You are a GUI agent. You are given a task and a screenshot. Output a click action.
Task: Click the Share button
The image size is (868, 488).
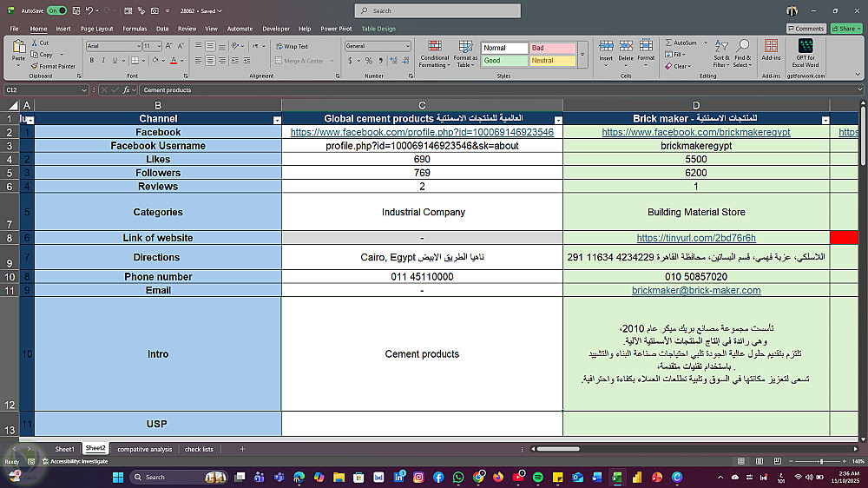(846, 29)
